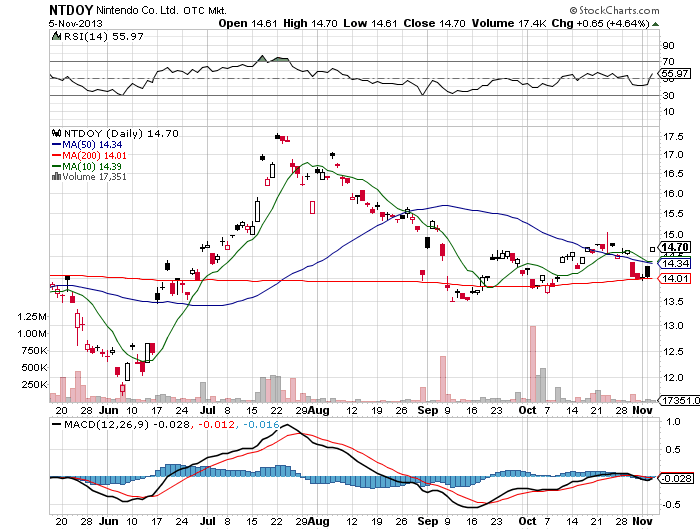Click the blue boxed 14.34 MA label
Screen dimensions: 700x530
[x=675, y=263]
